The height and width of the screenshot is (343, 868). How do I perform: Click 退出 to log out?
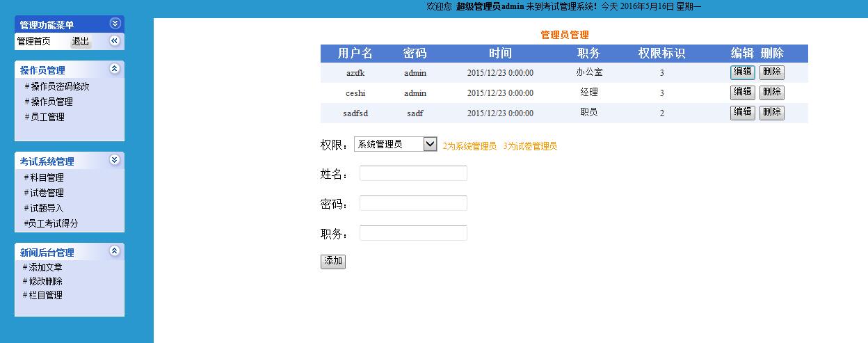(x=81, y=41)
